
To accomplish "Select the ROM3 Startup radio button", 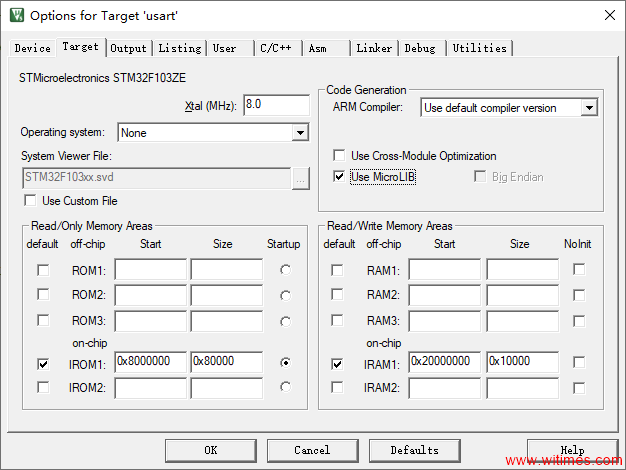I will pos(285,322).
